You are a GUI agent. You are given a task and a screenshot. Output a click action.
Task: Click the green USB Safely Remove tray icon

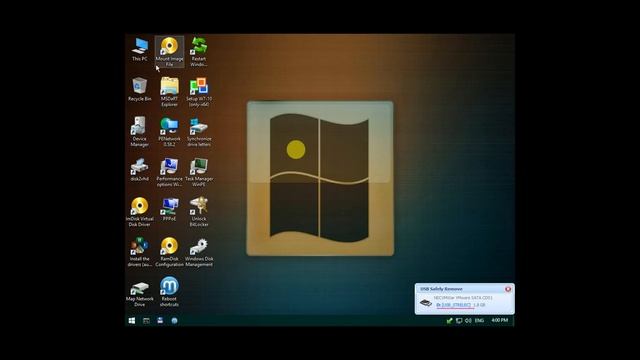(449, 321)
